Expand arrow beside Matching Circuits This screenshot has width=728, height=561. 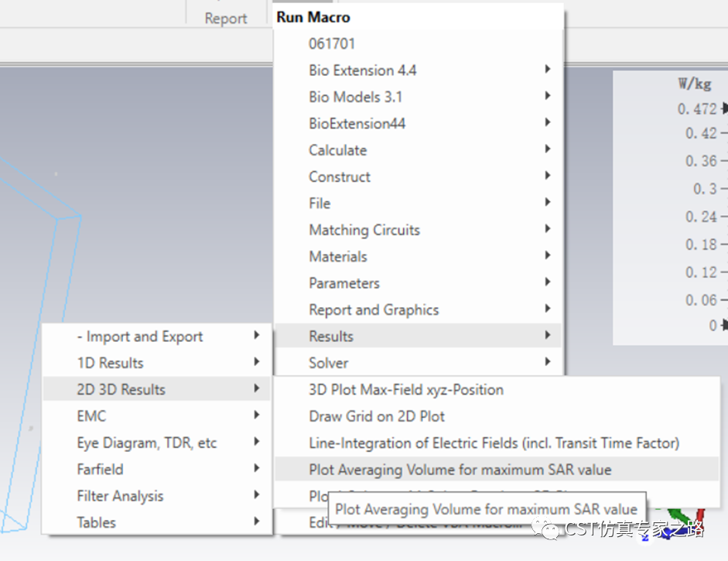pyautogui.click(x=548, y=228)
